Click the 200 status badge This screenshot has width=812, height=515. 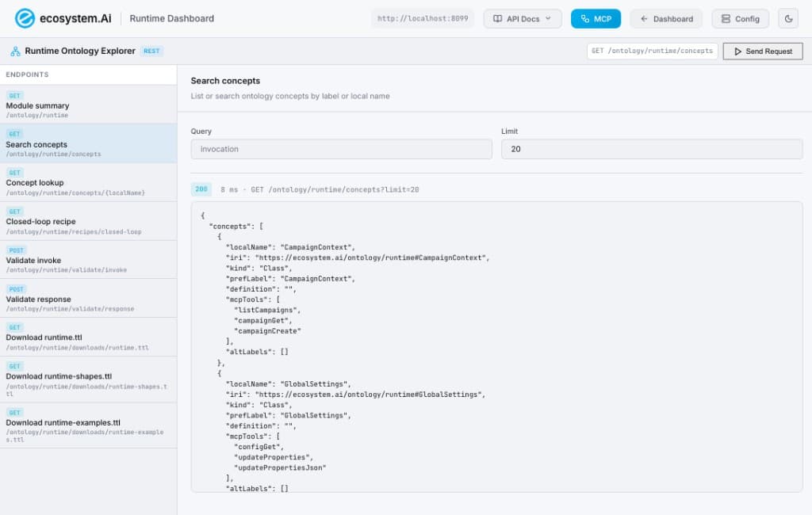201,189
